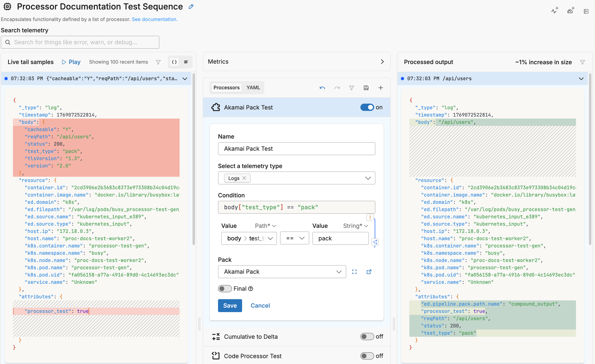Screen dimensions: 595x364
Task: Expand the Akamai Pack preview to fullscreen
Action: (354, 272)
